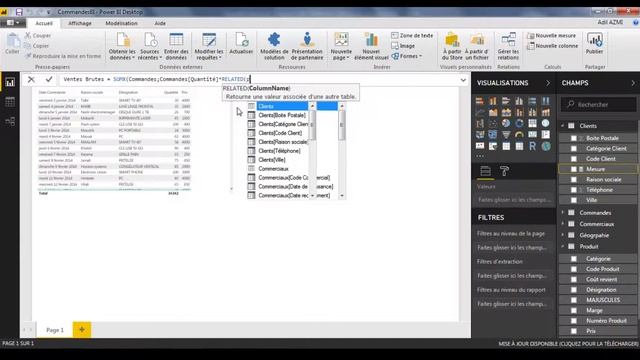Expand the formula bar down arrow
The height and width of the screenshot is (360, 640).
[x=463, y=80]
